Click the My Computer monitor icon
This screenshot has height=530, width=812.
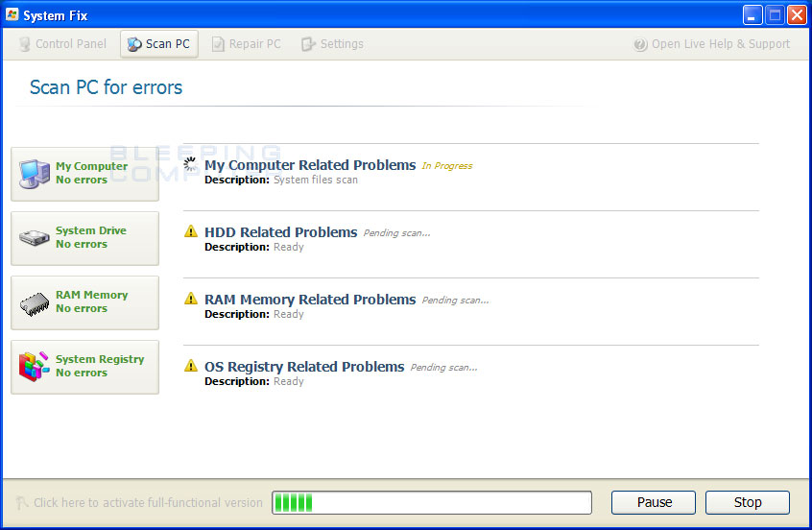(x=35, y=174)
